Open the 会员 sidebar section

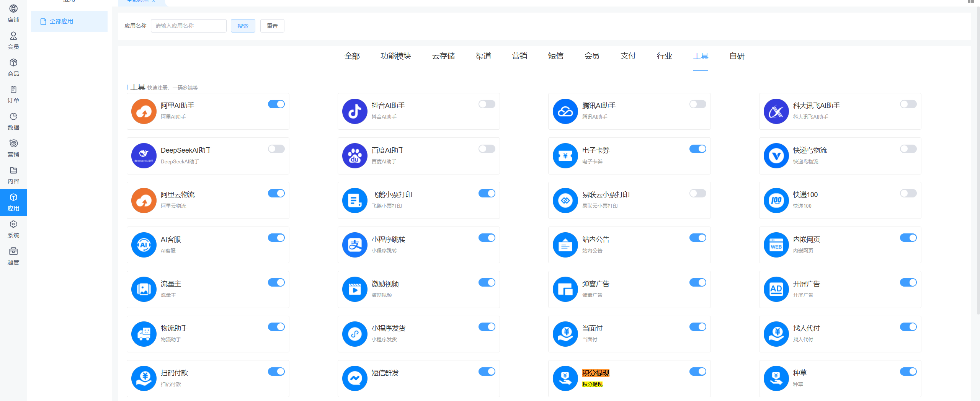click(x=13, y=41)
